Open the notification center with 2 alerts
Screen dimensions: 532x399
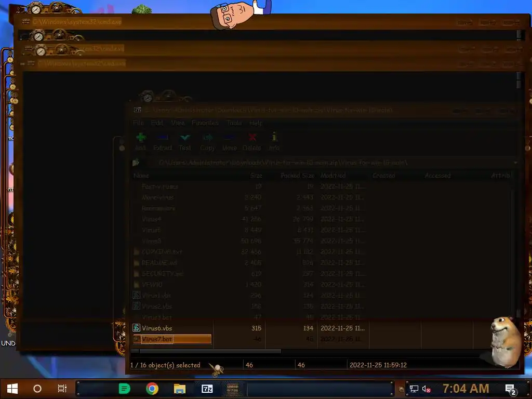pyautogui.click(x=511, y=389)
